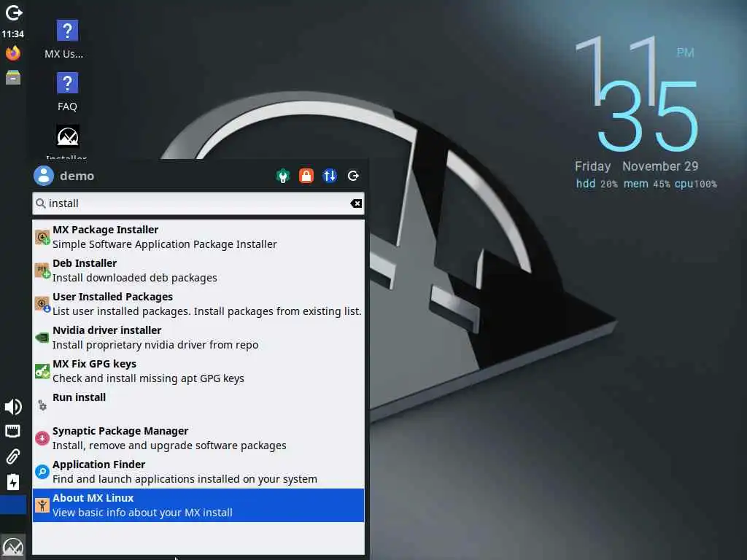
Task: Open Firefox from the panel
Action: point(13,52)
